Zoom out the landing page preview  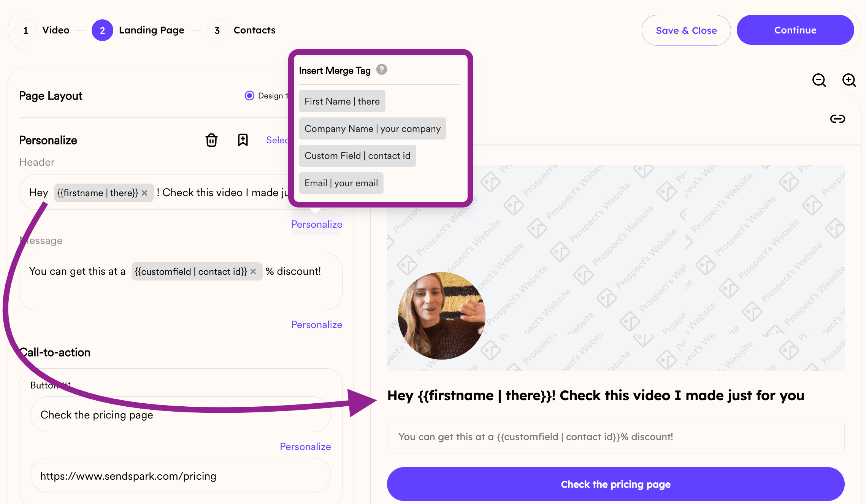[819, 80]
